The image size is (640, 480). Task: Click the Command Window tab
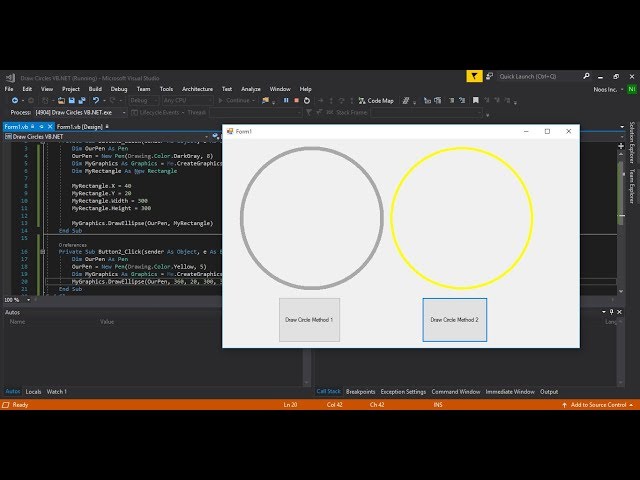tap(456, 392)
